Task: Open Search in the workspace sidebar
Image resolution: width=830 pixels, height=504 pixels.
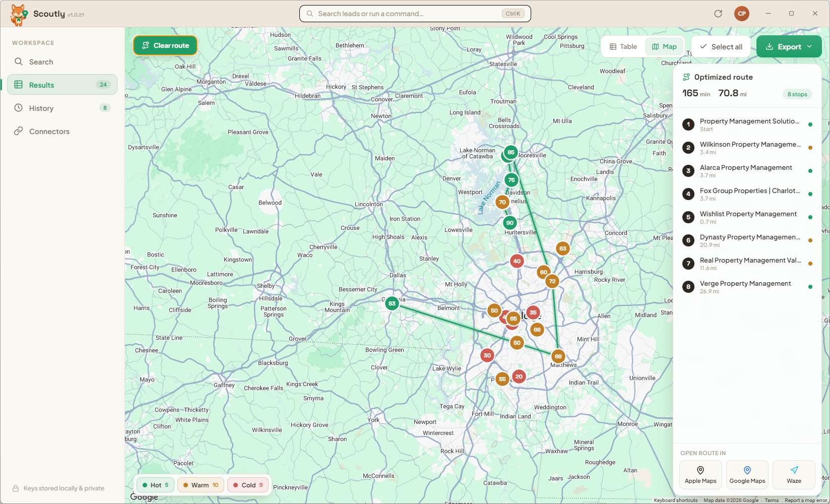Action: (62, 61)
